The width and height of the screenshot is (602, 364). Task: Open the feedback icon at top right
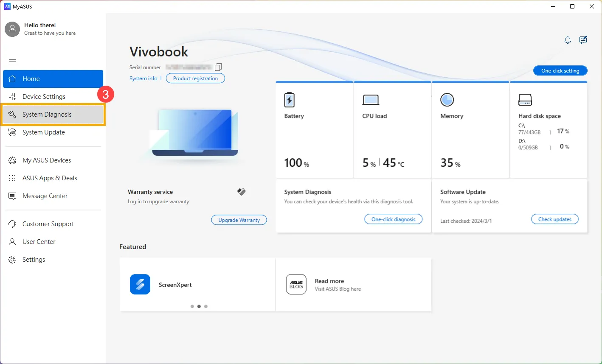(x=583, y=40)
